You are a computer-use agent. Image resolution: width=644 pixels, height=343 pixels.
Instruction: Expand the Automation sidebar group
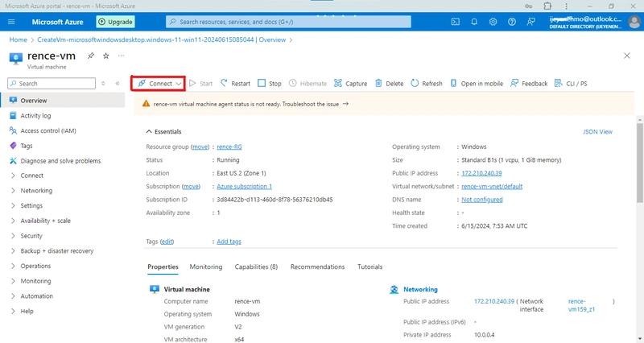(36, 296)
